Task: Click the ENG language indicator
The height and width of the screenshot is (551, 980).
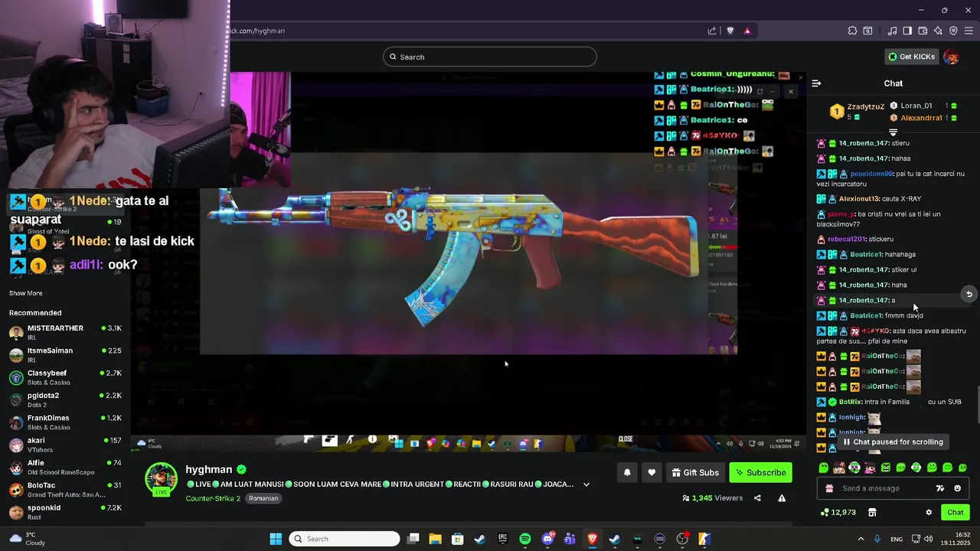Action: (896, 539)
